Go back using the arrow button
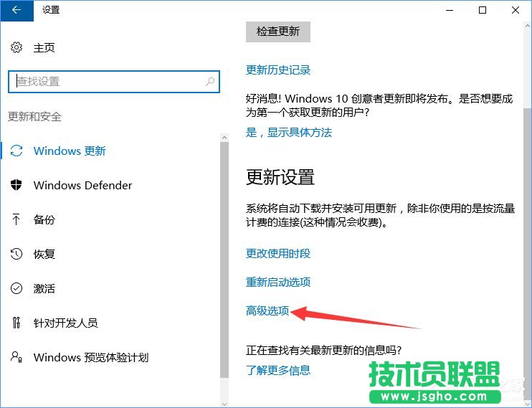 tap(16, 10)
